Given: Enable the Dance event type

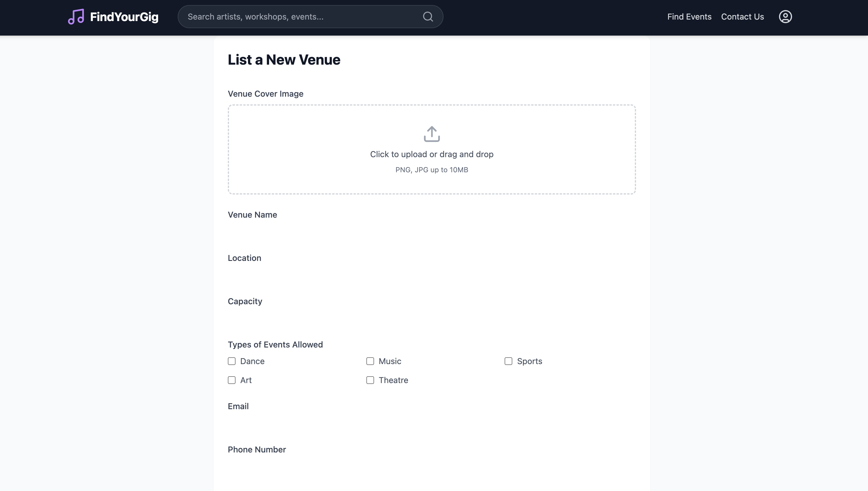Looking at the screenshot, I should (x=231, y=361).
